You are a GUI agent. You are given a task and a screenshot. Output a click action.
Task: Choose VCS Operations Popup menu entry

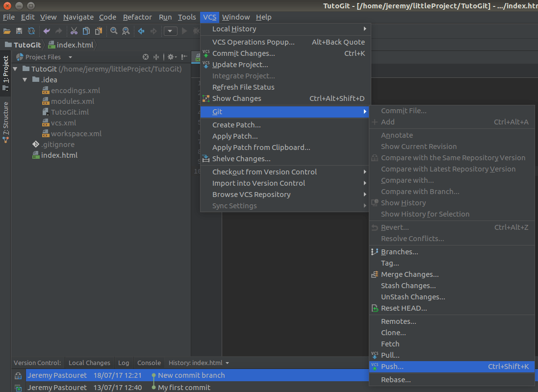(x=285, y=42)
